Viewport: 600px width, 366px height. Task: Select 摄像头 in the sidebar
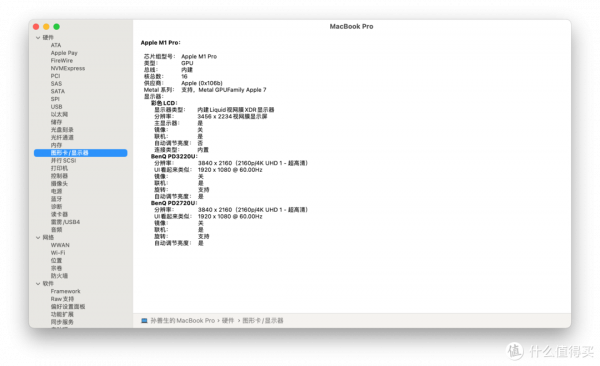tap(59, 183)
